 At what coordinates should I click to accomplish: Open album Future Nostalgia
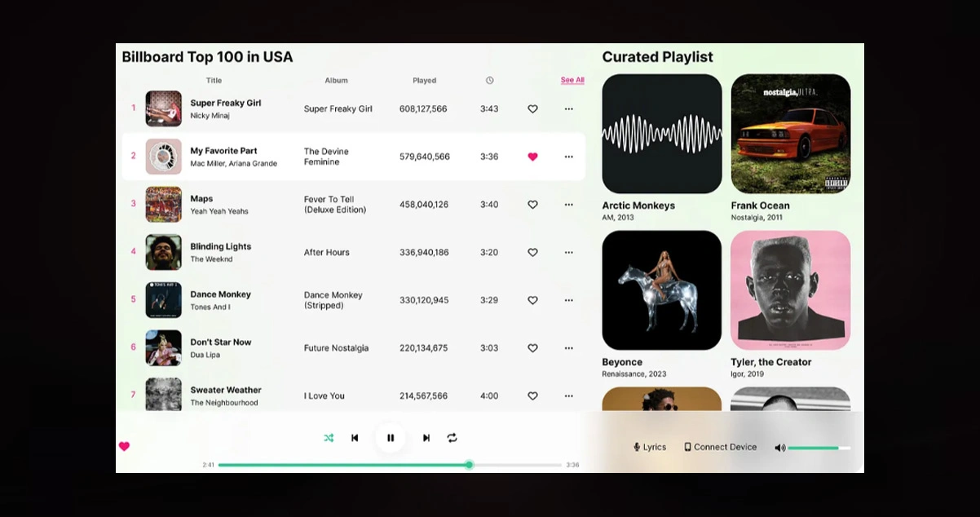point(336,348)
